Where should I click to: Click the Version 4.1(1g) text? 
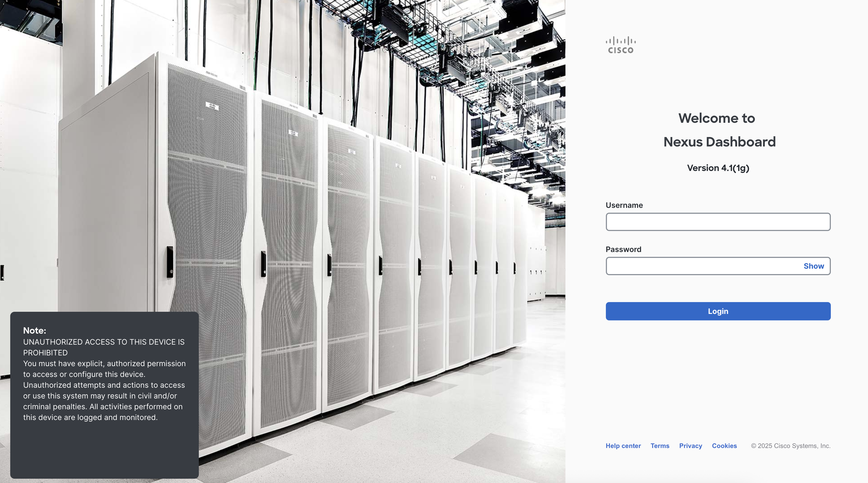718,168
